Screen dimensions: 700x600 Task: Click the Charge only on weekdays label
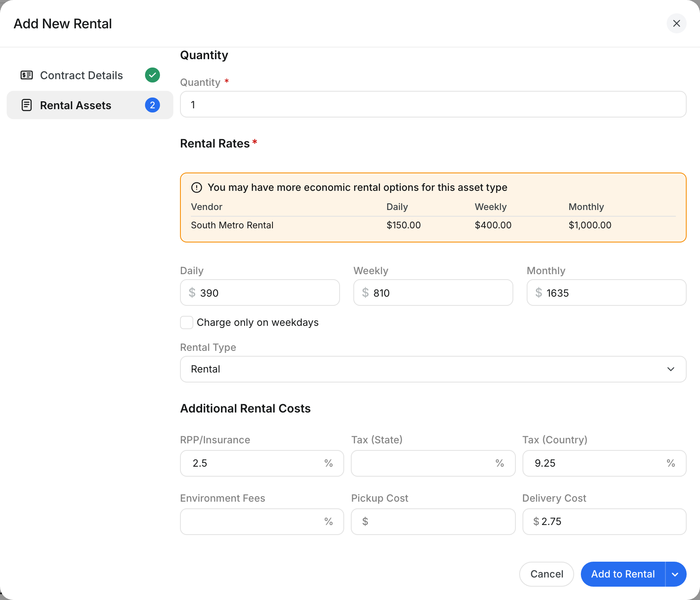pos(257,322)
